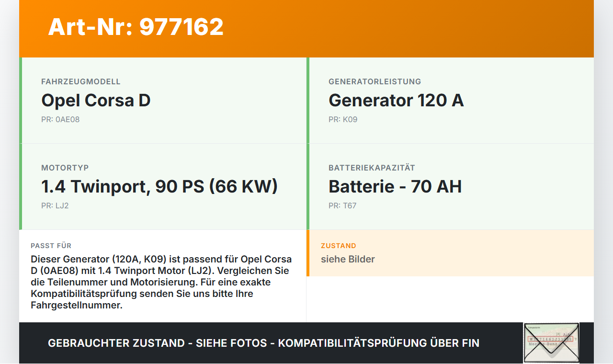Click the orange "ZUSTAND" label

click(x=339, y=246)
